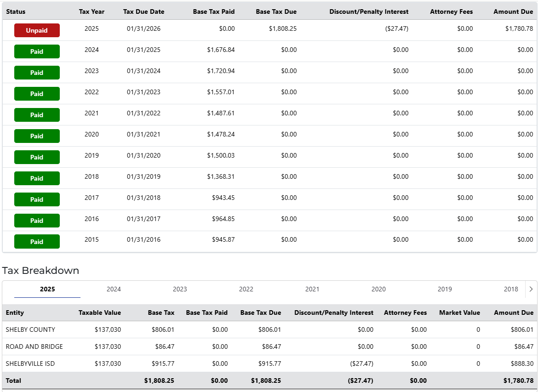Click the Taxable Value column header

coord(100,312)
